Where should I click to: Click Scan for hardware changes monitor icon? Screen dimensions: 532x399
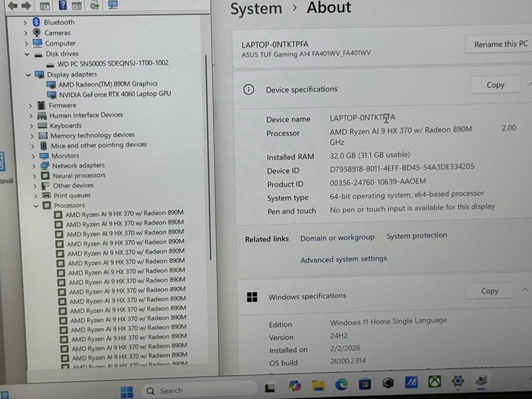[113, 5]
